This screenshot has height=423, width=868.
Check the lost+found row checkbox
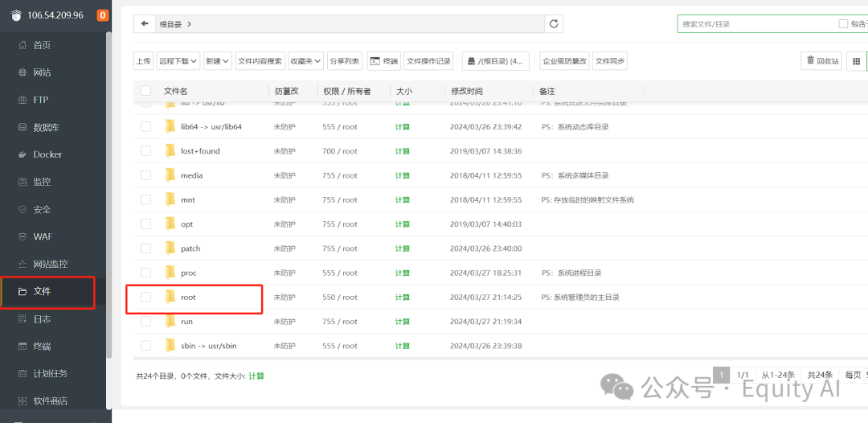(x=145, y=151)
